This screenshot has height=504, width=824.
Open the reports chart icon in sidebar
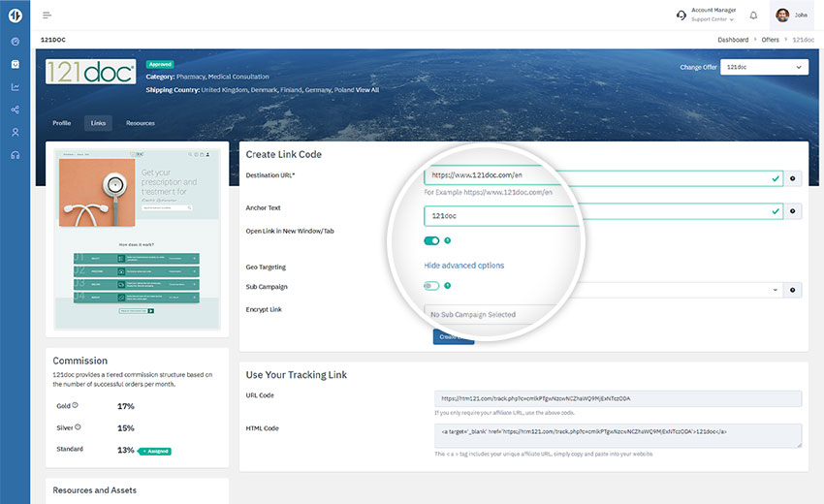15,87
